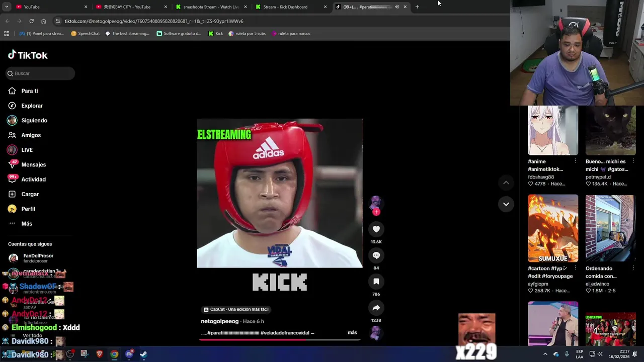Image resolution: width=644 pixels, height=362 pixels.
Task: Go to next video with down chevron
Action: click(x=506, y=204)
